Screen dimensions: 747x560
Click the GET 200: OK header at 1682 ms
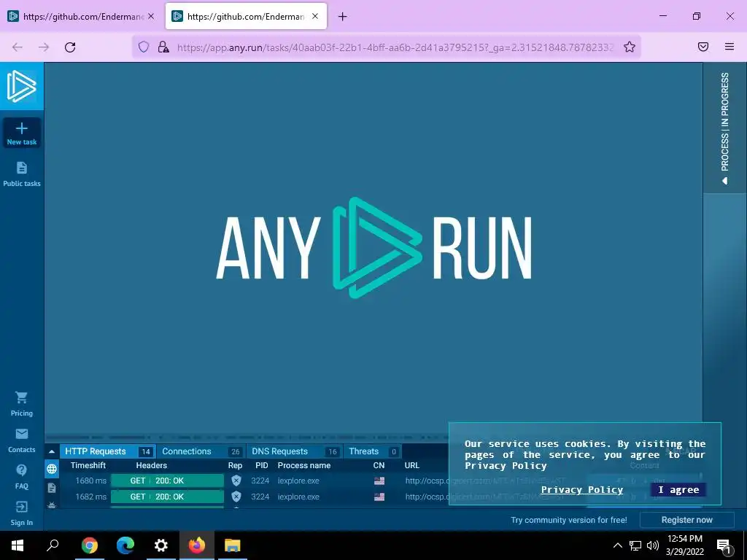coord(167,497)
